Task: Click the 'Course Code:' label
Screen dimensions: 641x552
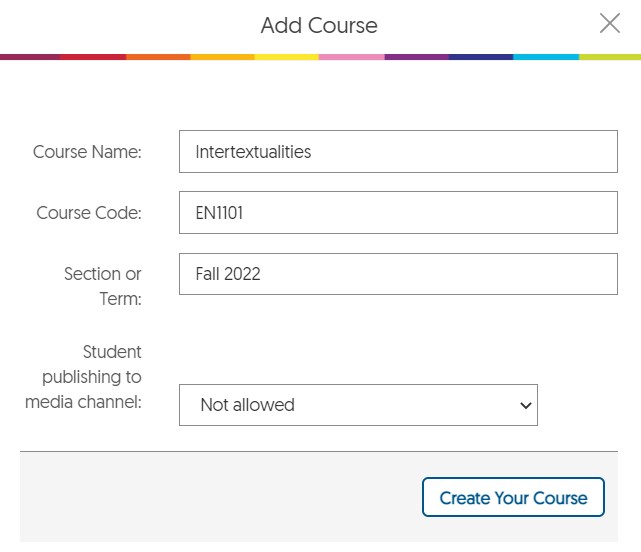Action: [89, 213]
